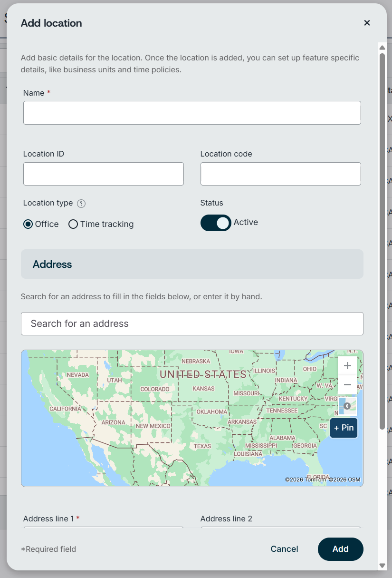Click Georgia on the map

coord(305,446)
